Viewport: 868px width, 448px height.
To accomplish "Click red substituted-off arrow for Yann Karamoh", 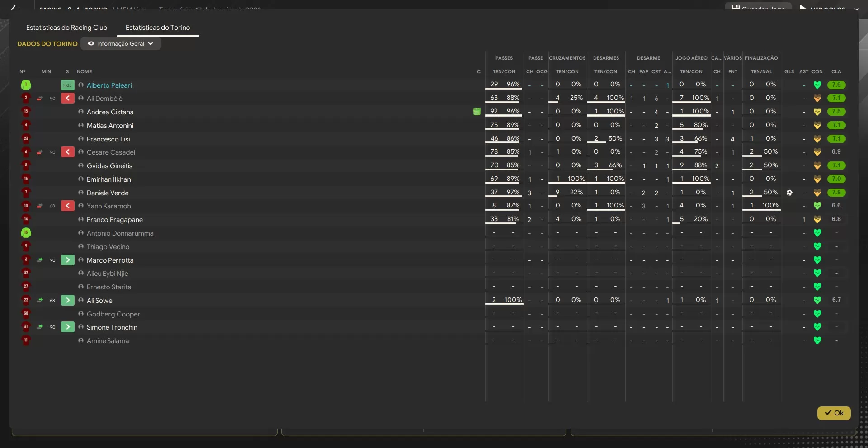I will coord(67,206).
